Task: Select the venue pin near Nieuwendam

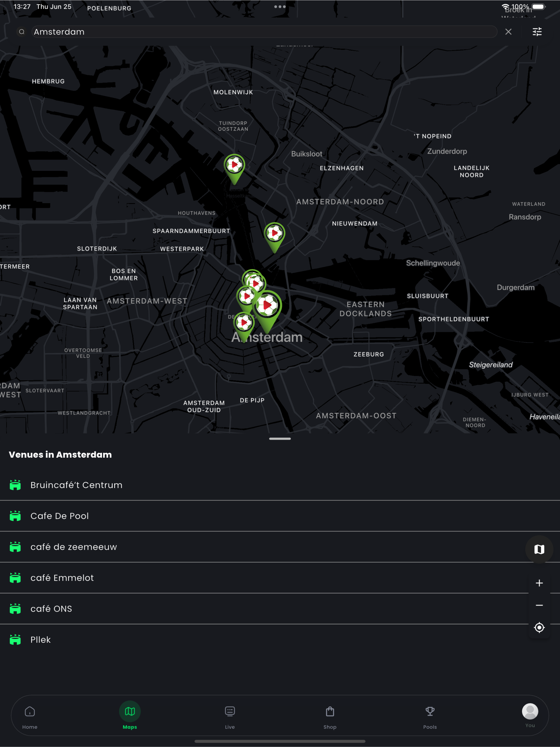Action: [x=275, y=238]
